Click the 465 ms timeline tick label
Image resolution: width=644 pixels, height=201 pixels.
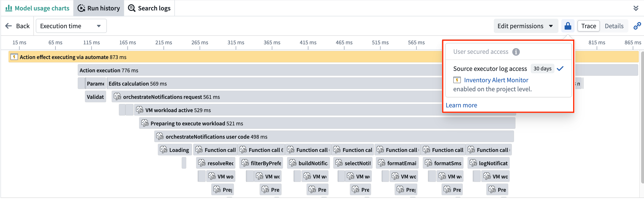click(344, 42)
